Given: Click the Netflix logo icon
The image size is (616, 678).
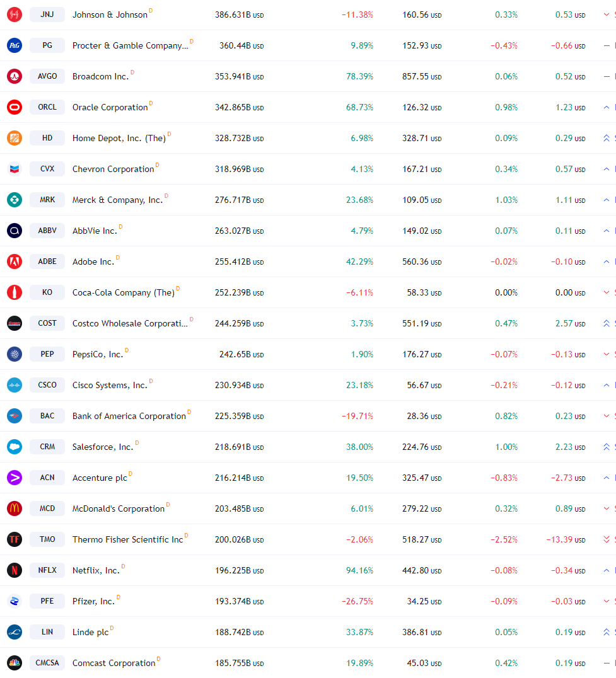Looking at the screenshot, I should coord(15,570).
